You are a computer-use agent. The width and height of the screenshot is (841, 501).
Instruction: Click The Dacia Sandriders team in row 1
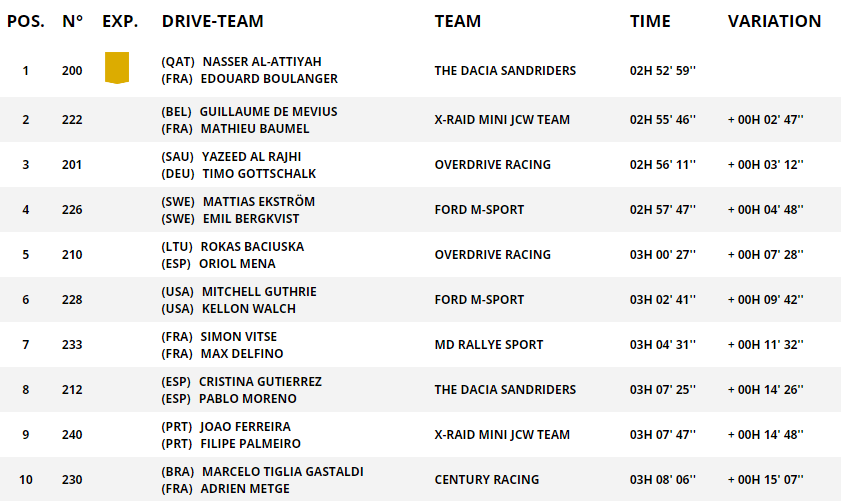[x=505, y=71]
